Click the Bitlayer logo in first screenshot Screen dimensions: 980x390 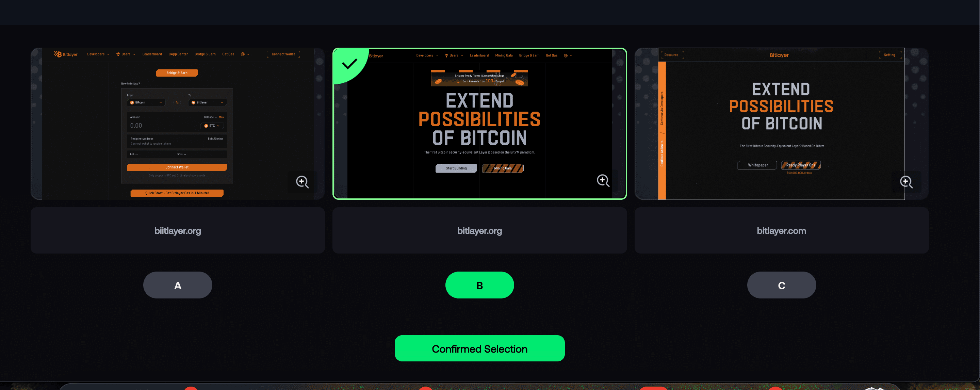[66, 54]
